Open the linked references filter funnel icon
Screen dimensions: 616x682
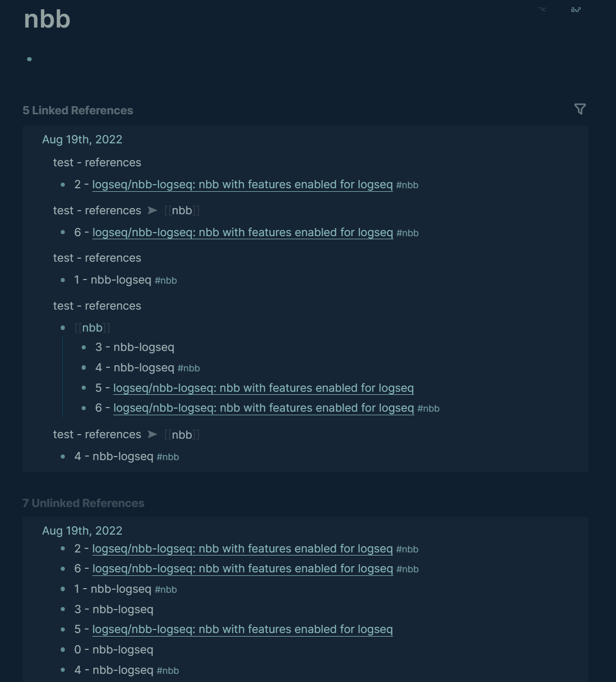pos(580,109)
